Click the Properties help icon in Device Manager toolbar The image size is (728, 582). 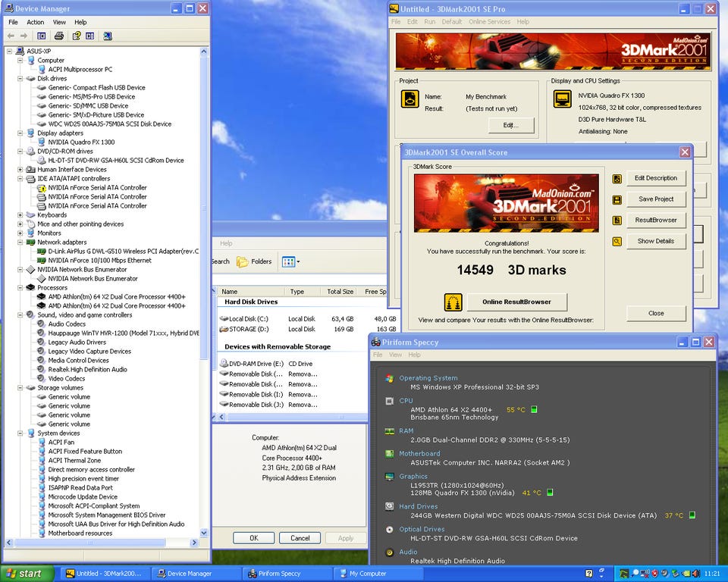(77, 36)
